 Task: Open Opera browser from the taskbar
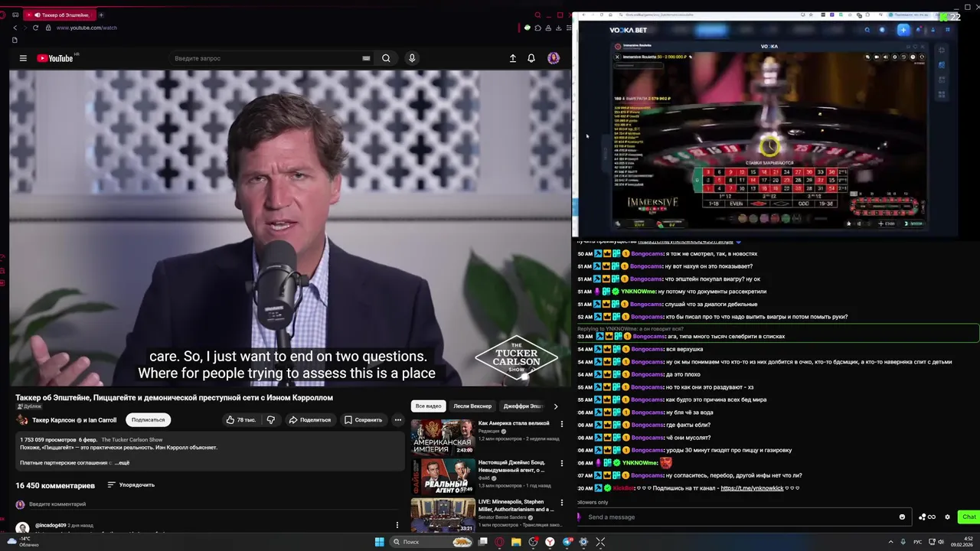[499, 542]
